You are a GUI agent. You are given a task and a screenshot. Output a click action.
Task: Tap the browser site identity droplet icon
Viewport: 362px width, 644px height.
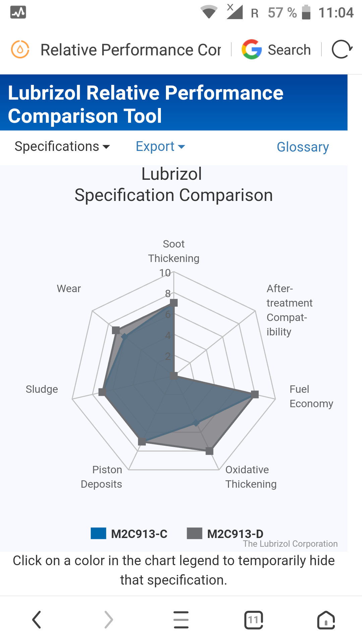[20, 50]
